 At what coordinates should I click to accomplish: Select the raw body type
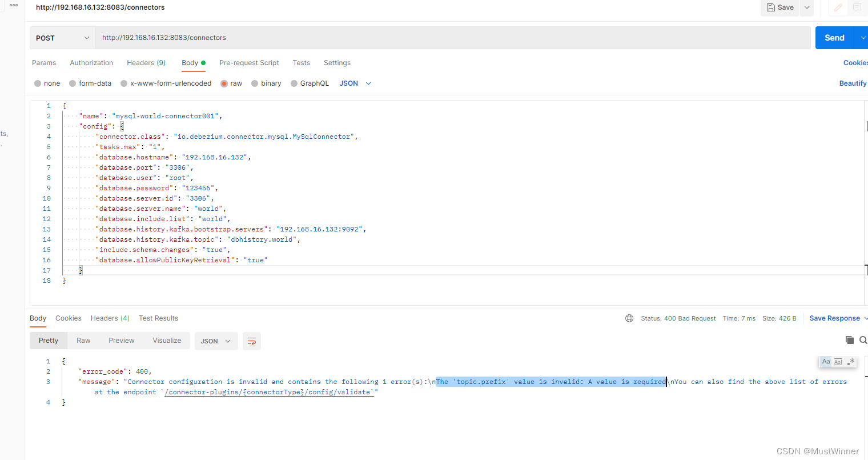(231, 83)
